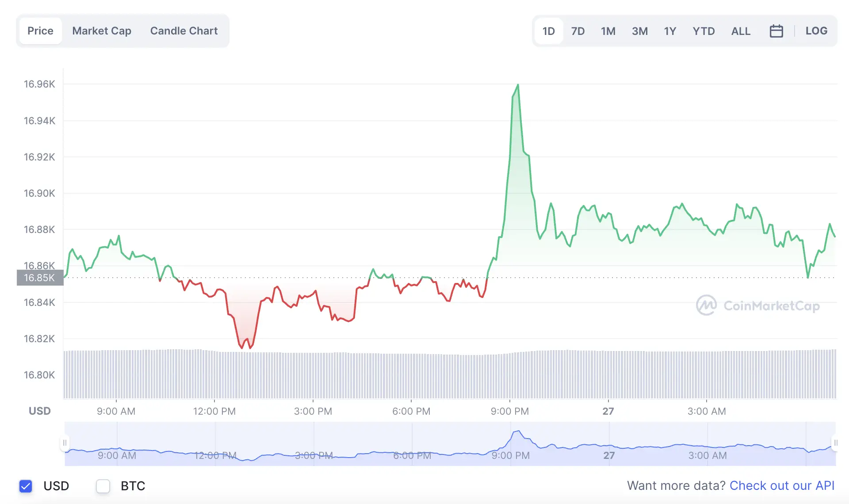Switch to the Market Cap tab
The image size is (849, 504).
pyautogui.click(x=102, y=31)
